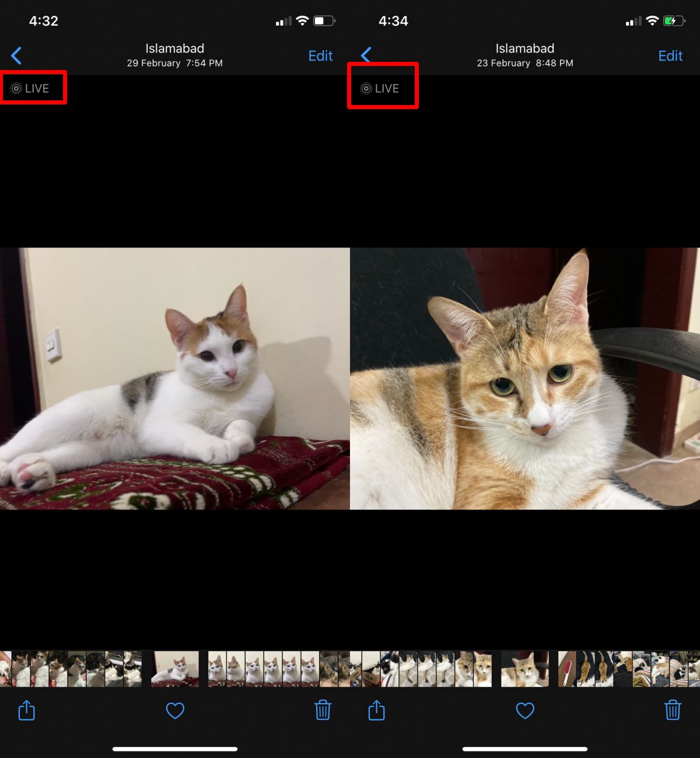Viewport: 700px width, 758px height.
Task: Favorite the left photo with the heart icon
Action: click(x=175, y=711)
